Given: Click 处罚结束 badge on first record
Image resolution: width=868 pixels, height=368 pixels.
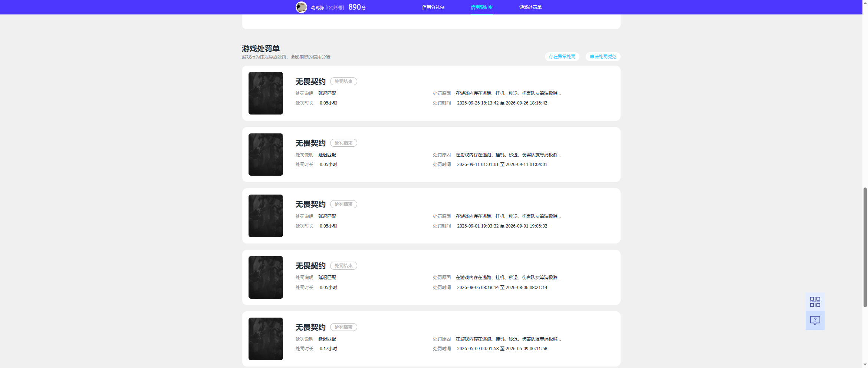Looking at the screenshot, I should click(x=343, y=82).
